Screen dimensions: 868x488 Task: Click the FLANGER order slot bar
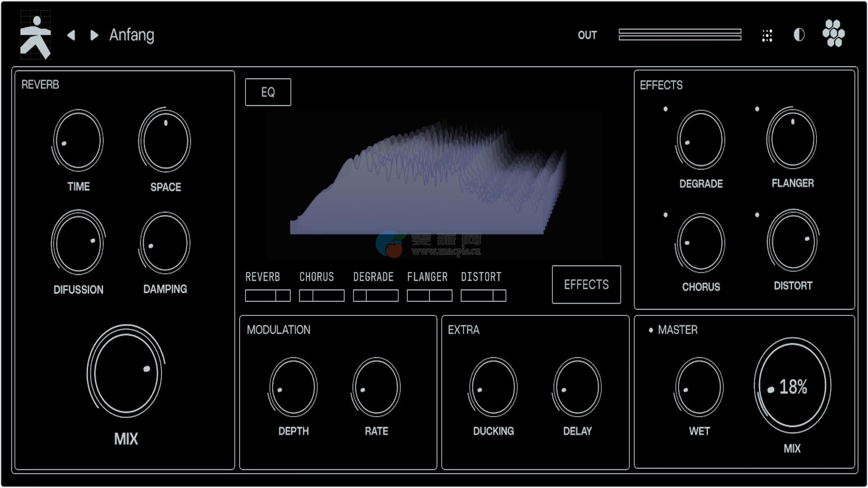click(429, 296)
